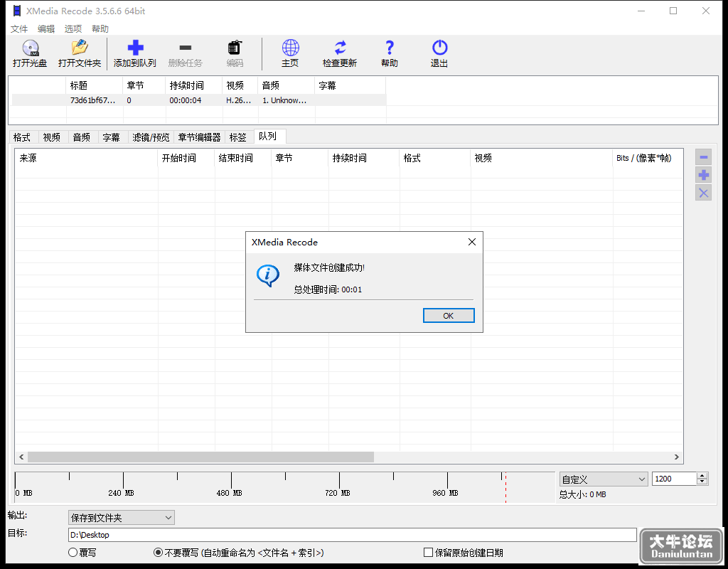728x569 pixels.
Task: Click the queue panel plus button
Action: click(703, 175)
